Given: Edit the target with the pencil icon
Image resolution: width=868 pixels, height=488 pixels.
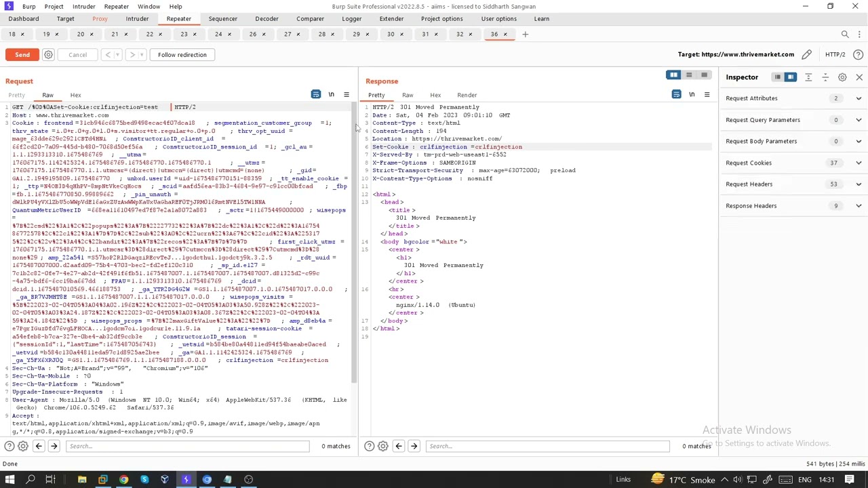Looking at the screenshot, I should click(x=806, y=55).
